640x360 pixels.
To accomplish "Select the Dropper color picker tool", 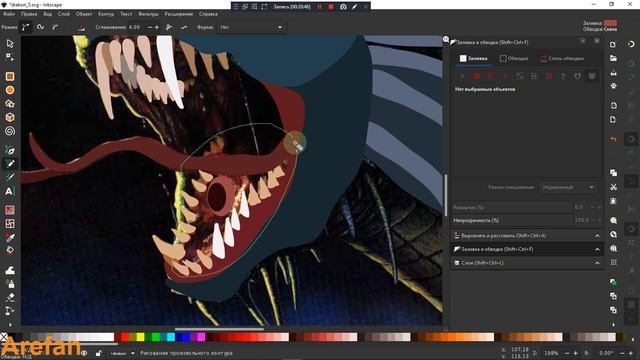I will [10, 237].
